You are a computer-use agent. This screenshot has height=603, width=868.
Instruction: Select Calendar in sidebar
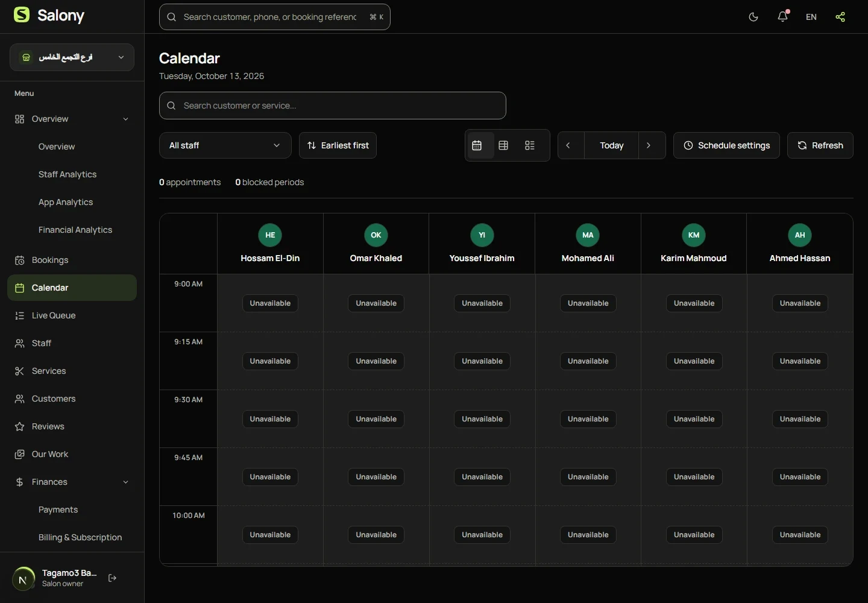click(x=72, y=288)
